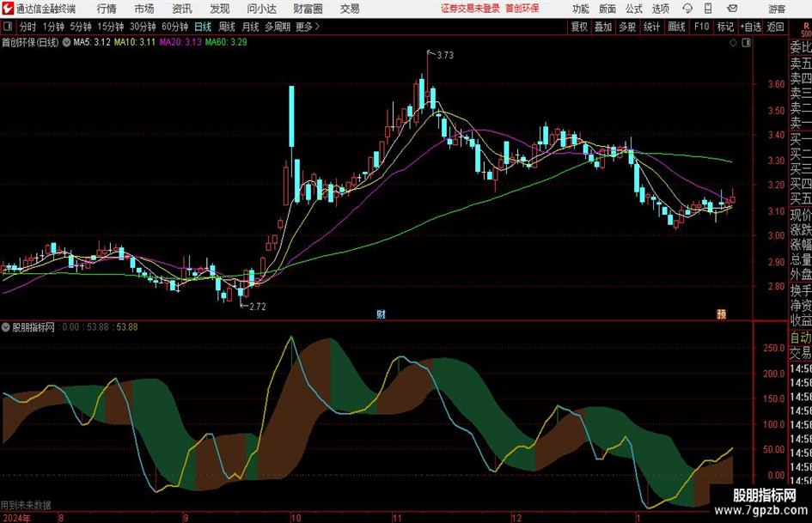Open the F10 company info button
Image resolution: width=812 pixels, height=523 pixels.
[702, 27]
